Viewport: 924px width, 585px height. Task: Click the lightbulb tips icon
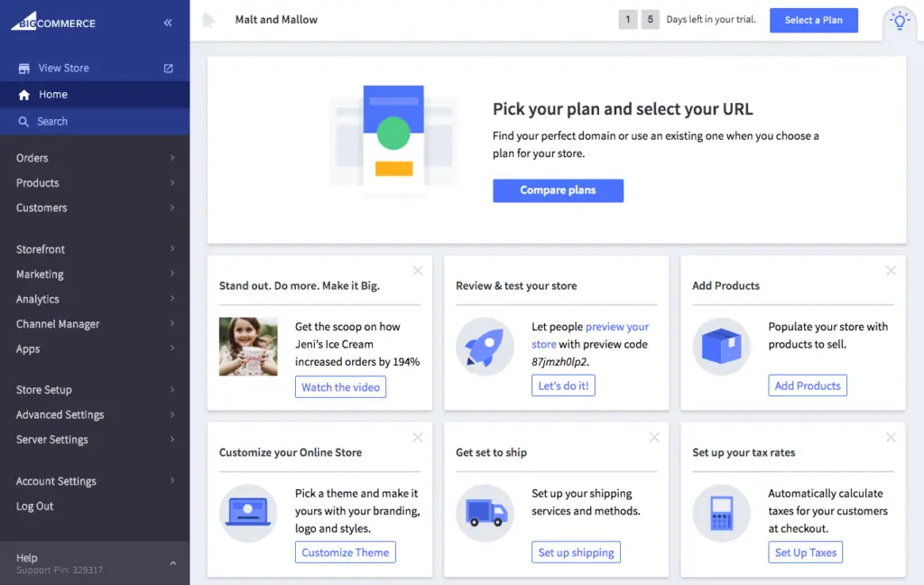(x=900, y=21)
